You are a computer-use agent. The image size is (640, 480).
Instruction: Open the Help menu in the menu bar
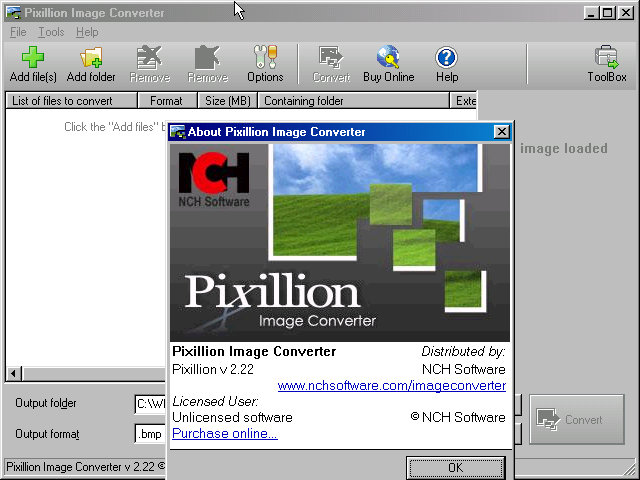87,32
